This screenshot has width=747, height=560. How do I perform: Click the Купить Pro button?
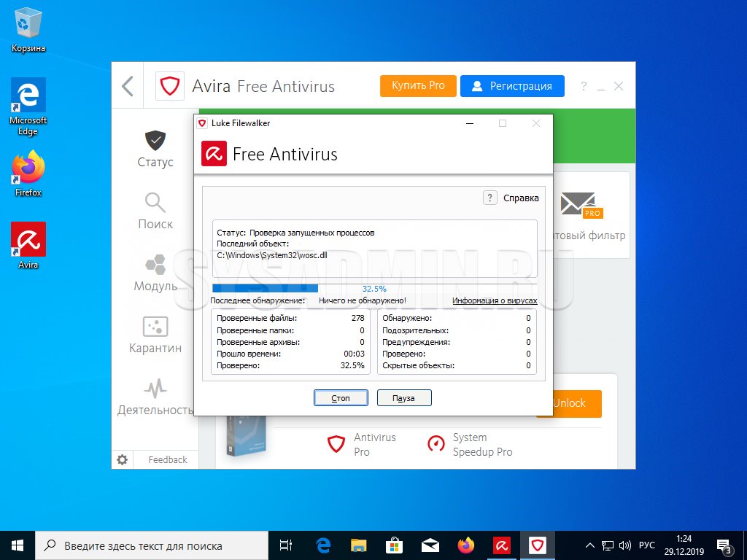[x=418, y=85]
